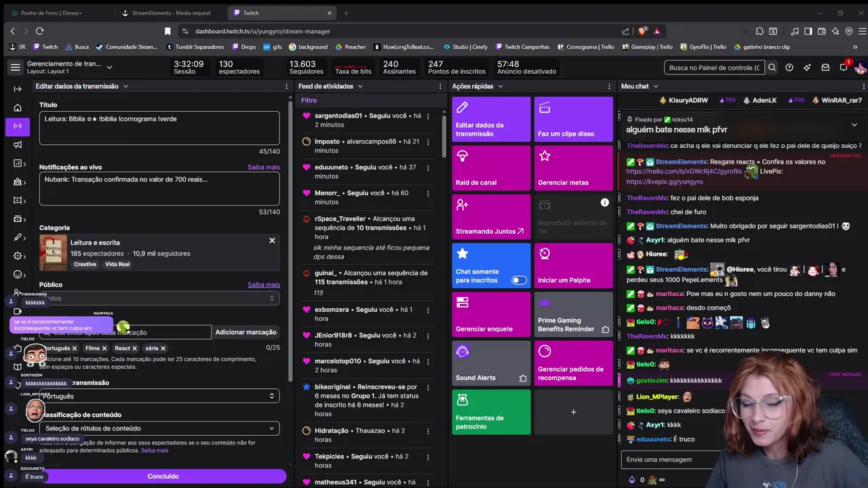
Task: Click the browser address bar
Action: (400, 31)
